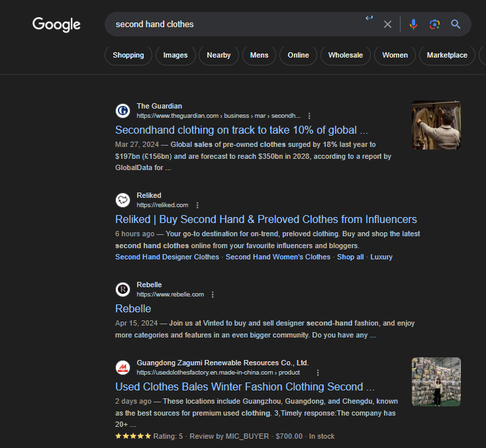Click the Reliked site favicon
The width and height of the screenshot is (486, 448).
click(122, 200)
